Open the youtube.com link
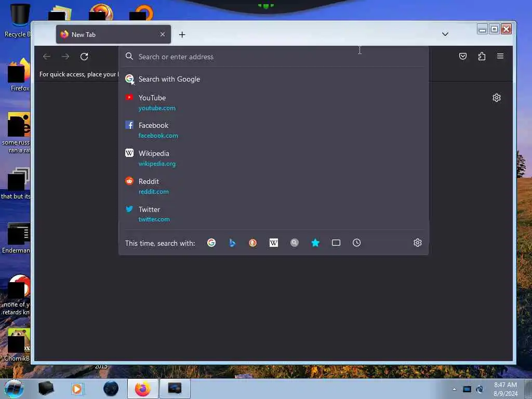 [x=157, y=108]
